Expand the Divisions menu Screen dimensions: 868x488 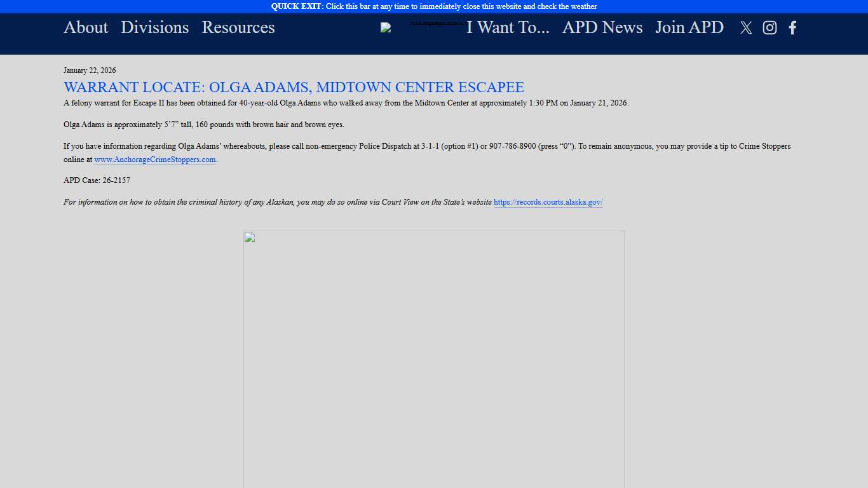pos(155,27)
